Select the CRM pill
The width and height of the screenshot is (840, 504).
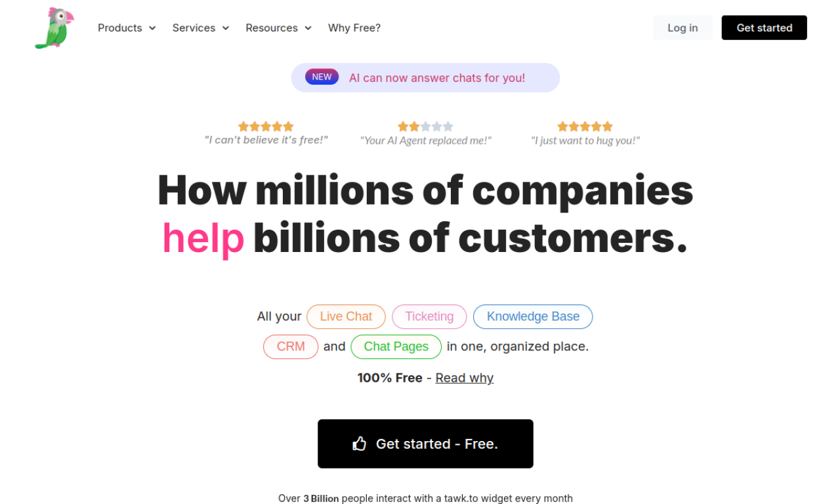[x=291, y=346]
